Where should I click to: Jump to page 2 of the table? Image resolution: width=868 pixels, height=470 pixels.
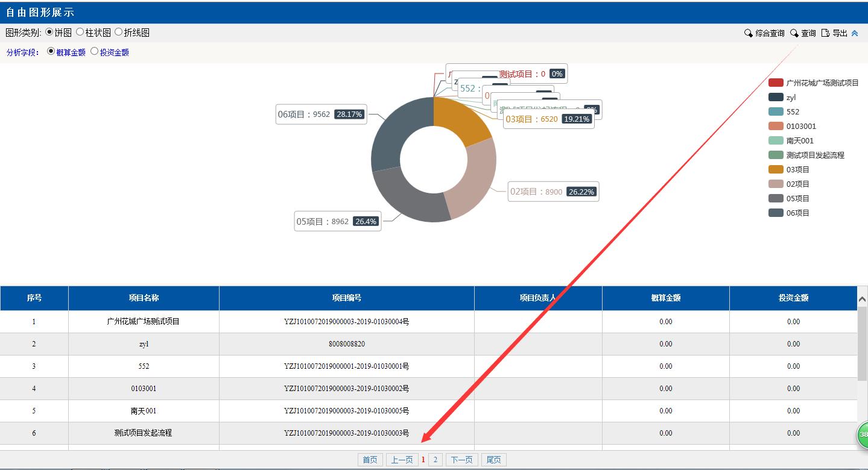435,460
